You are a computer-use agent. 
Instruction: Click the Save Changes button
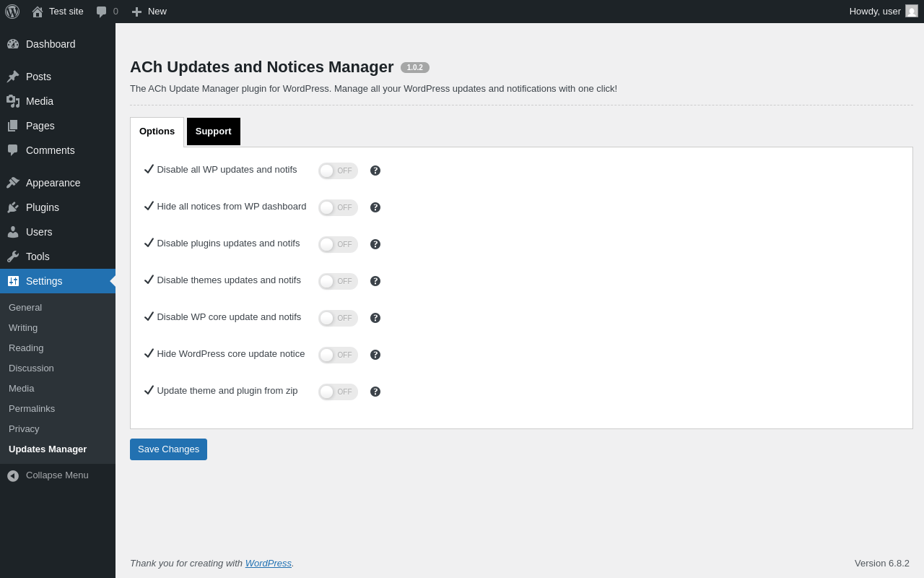168,449
